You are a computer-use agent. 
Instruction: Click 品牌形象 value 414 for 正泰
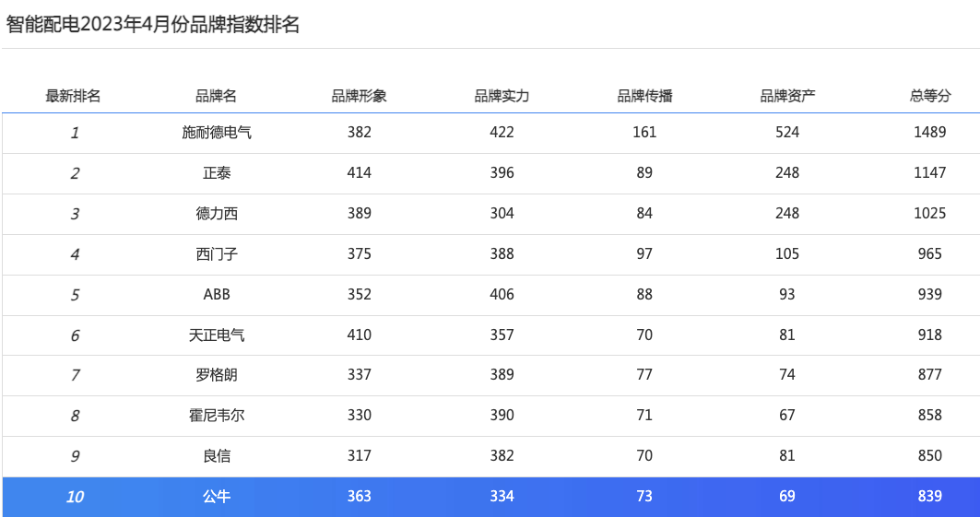coord(360,173)
